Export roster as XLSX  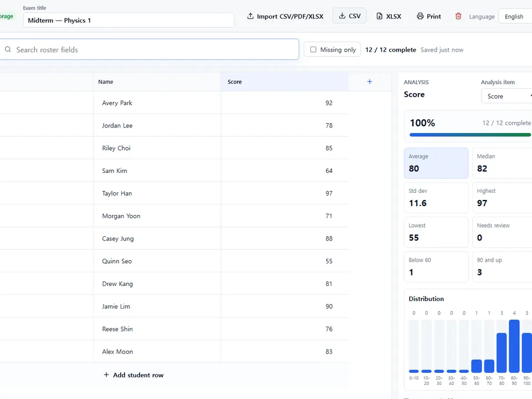tap(389, 16)
